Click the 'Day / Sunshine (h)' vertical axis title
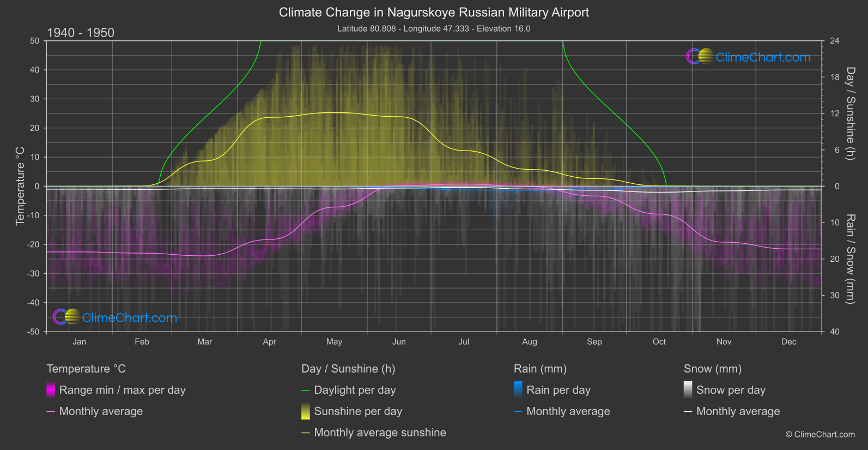Viewport: 868px width, 450px height. pos(850,113)
